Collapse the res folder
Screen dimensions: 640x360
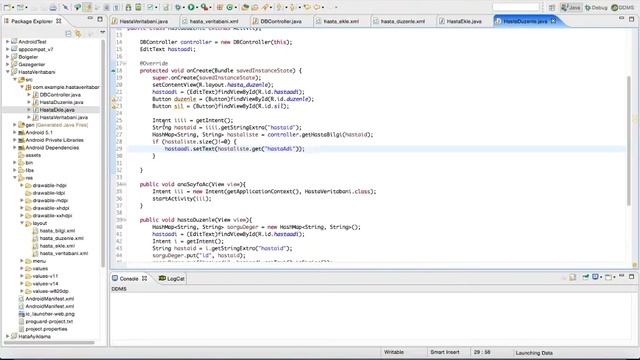(x=15, y=178)
